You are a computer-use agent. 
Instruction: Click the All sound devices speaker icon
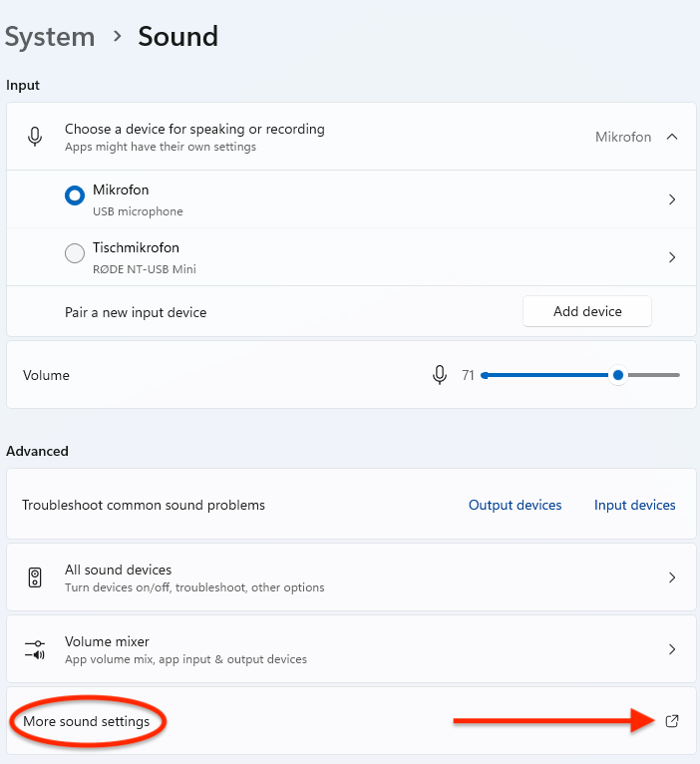(35, 577)
